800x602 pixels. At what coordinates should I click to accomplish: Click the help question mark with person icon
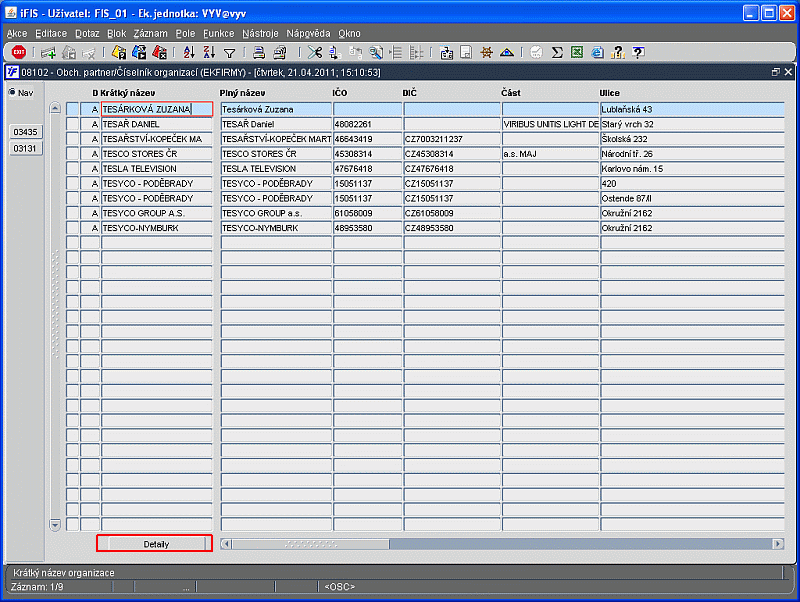[x=617, y=52]
